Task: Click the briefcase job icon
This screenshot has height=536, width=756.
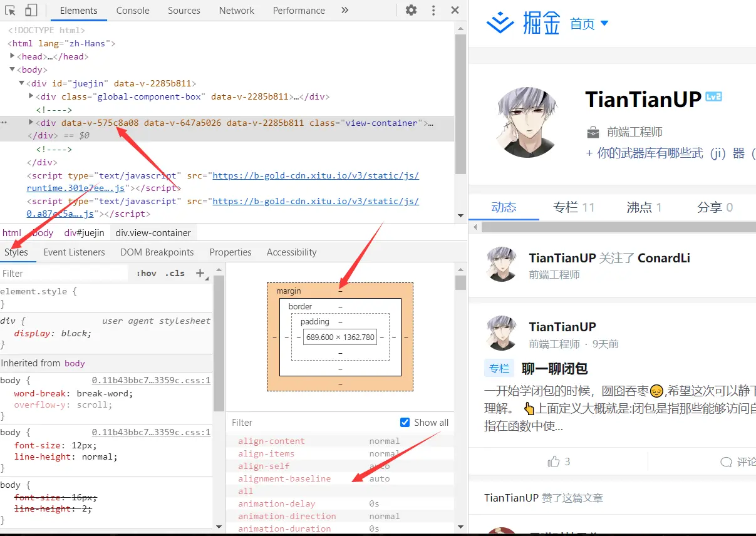Action: 593,133
